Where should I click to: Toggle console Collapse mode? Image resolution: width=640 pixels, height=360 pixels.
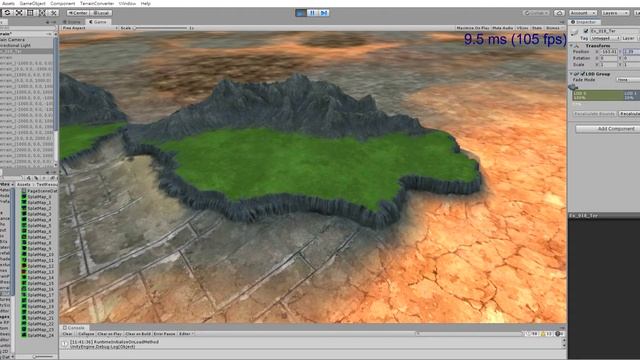pos(86,334)
